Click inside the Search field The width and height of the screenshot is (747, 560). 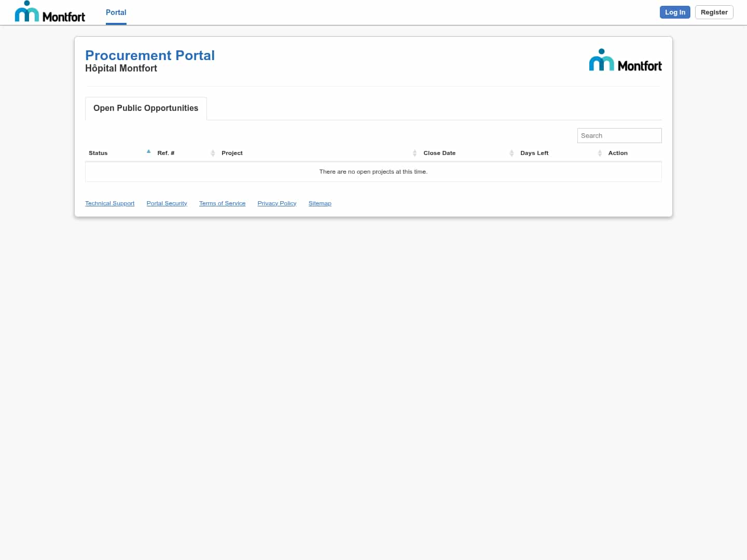619,135
